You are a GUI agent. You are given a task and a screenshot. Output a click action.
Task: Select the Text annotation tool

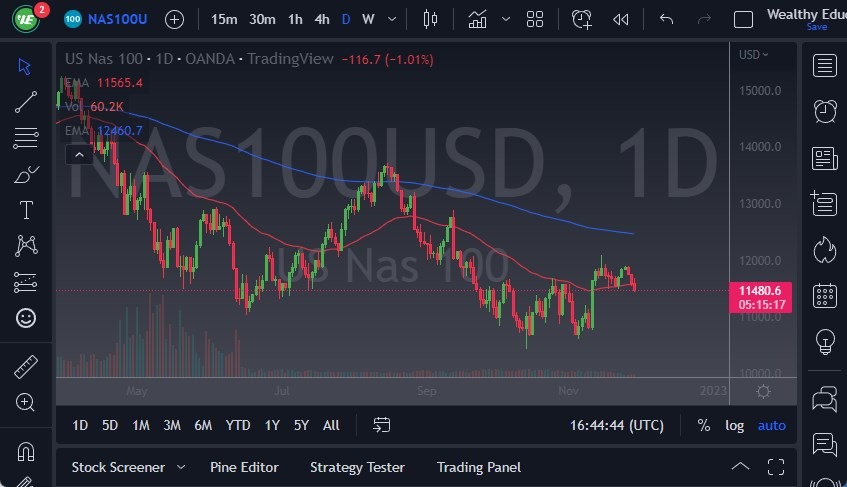coord(26,210)
